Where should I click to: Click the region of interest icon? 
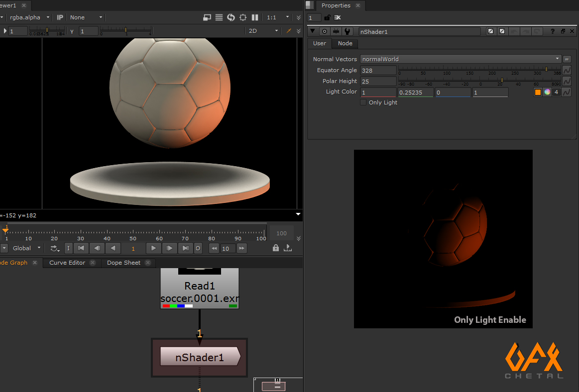click(x=242, y=17)
